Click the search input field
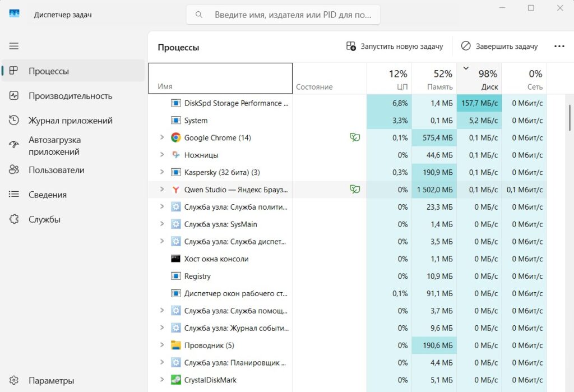This screenshot has height=392, width=574. (283, 15)
